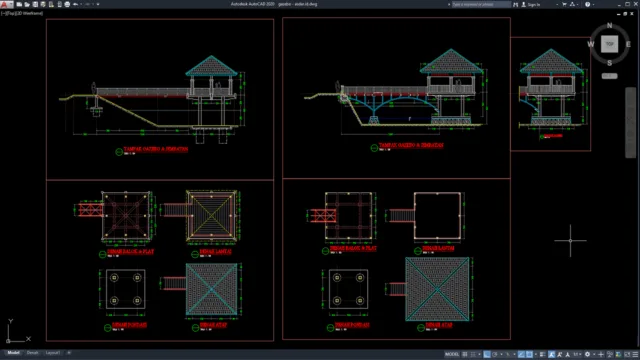Click Open from Web & Mobile icon

coord(51,4)
